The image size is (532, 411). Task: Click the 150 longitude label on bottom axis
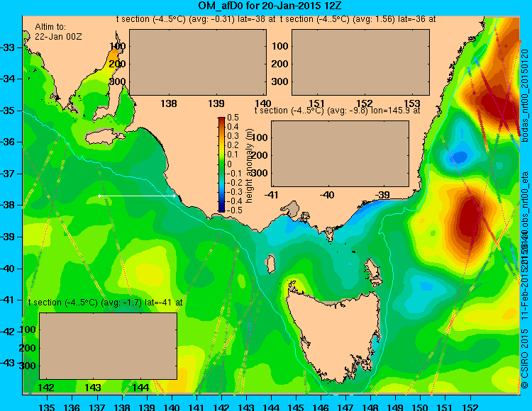click(x=420, y=407)
